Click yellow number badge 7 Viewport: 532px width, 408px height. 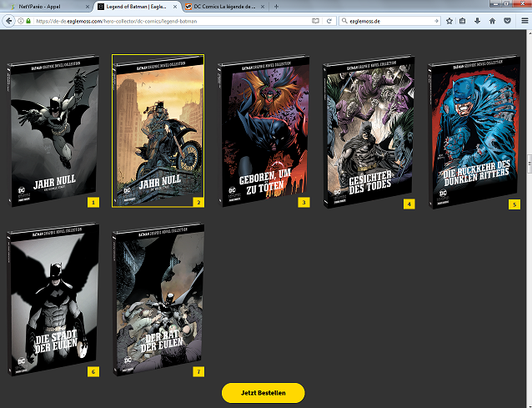[198, 371]
